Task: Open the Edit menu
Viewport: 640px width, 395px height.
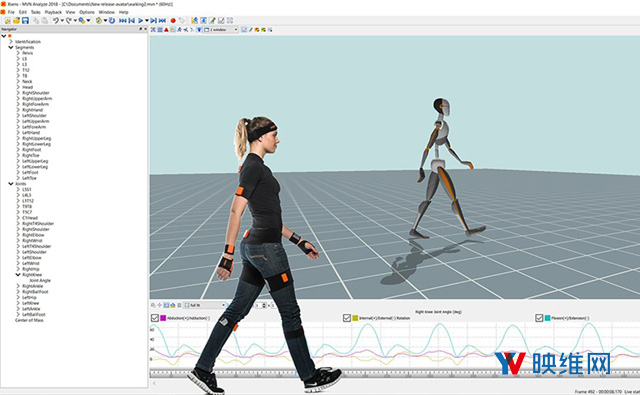Action: click(x=23, y=12)
